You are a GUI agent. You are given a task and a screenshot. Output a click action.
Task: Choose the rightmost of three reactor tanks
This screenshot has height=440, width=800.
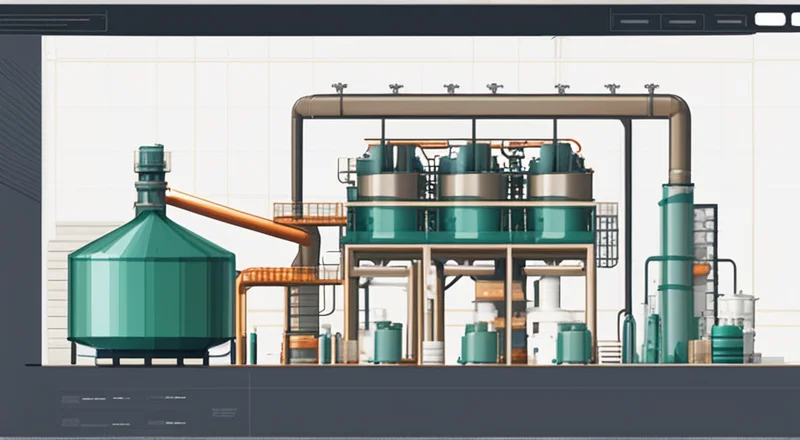click(560, 196)
